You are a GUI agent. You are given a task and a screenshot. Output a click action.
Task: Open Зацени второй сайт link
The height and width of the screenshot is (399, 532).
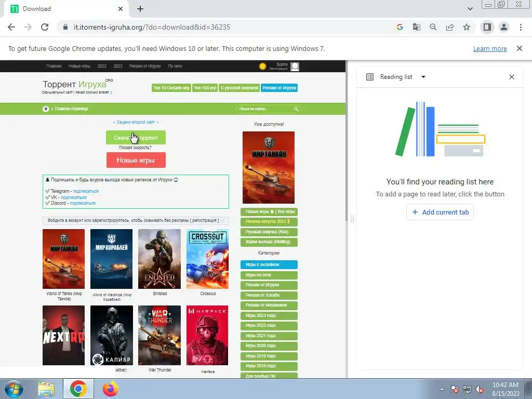point(136,122)
